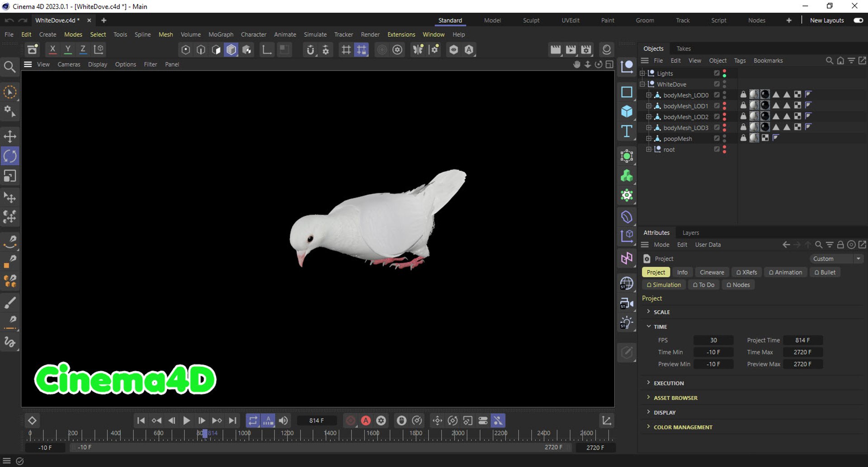This screenshot has width=868, height=467.
Task: Open the Animation attribute tab
Action: pyautogui.click(x=785, y=272)
